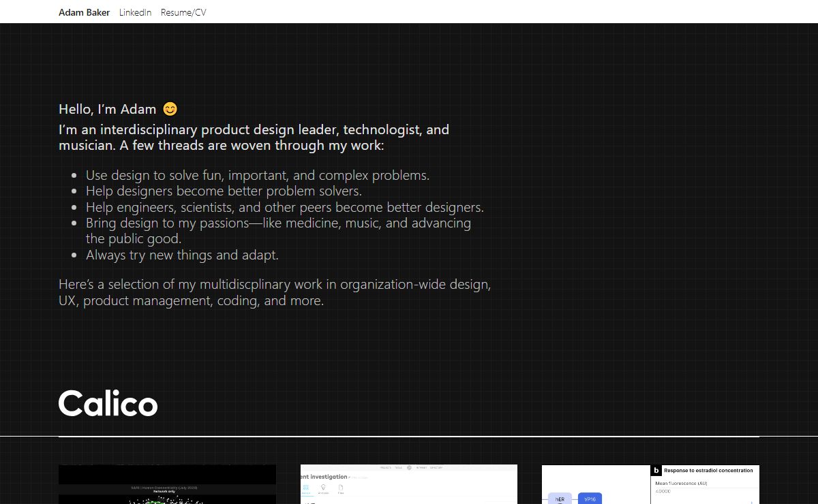Open the Resume/CV link
The width and height of the screenshot is (818, 504).
[x=183, y=12]
